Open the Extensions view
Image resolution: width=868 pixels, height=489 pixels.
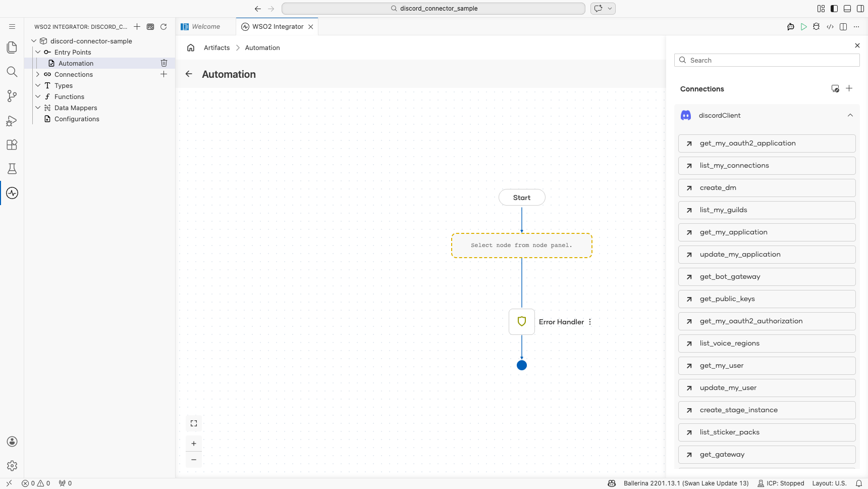point(12,144)
